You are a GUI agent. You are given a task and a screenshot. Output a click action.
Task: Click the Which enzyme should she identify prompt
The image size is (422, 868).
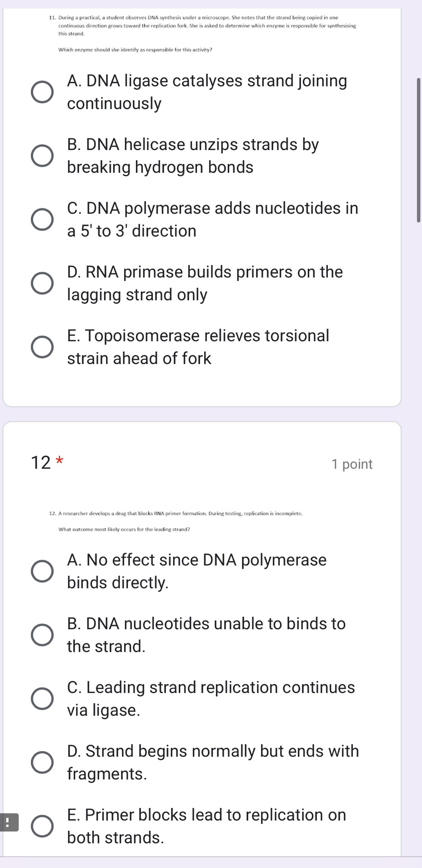coord(135,50)
